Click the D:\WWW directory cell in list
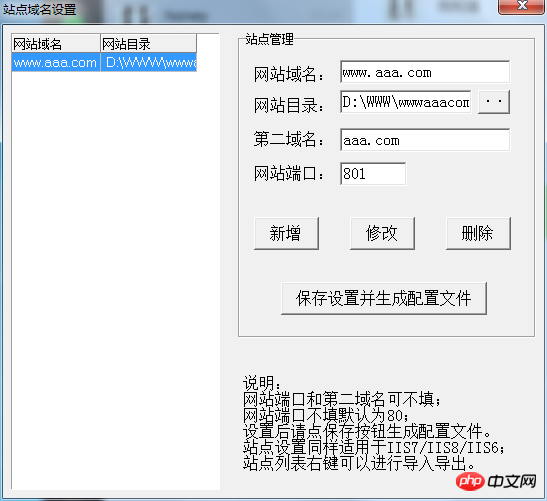The height and width of the screenshot is (501, 547). coord(149,62)
